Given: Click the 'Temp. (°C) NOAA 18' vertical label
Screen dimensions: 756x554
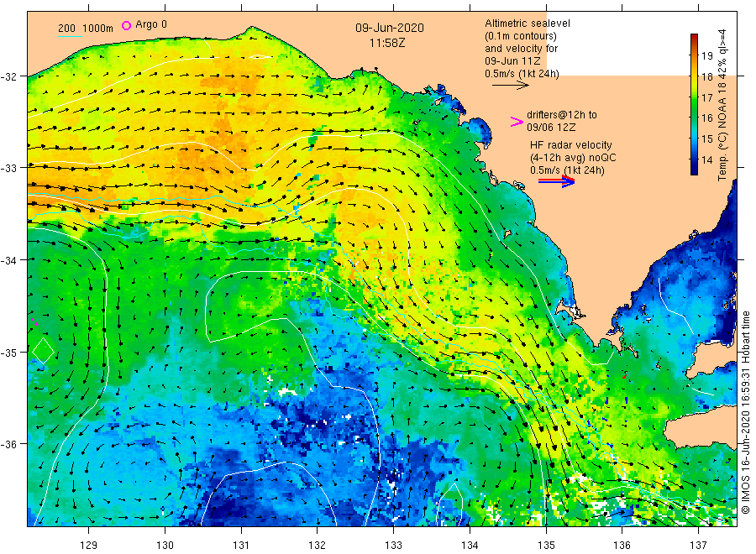Looking at the screenshot, I should coord(722,131).
